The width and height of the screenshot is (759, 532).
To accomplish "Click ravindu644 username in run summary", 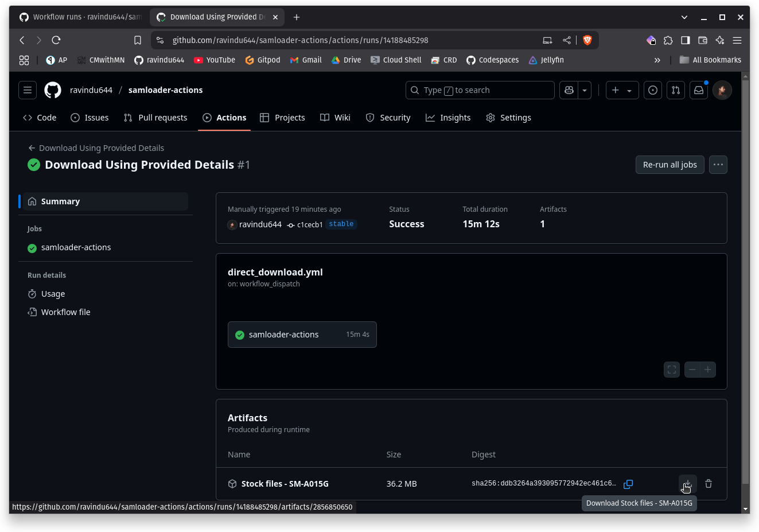I will tap(260, 224).
